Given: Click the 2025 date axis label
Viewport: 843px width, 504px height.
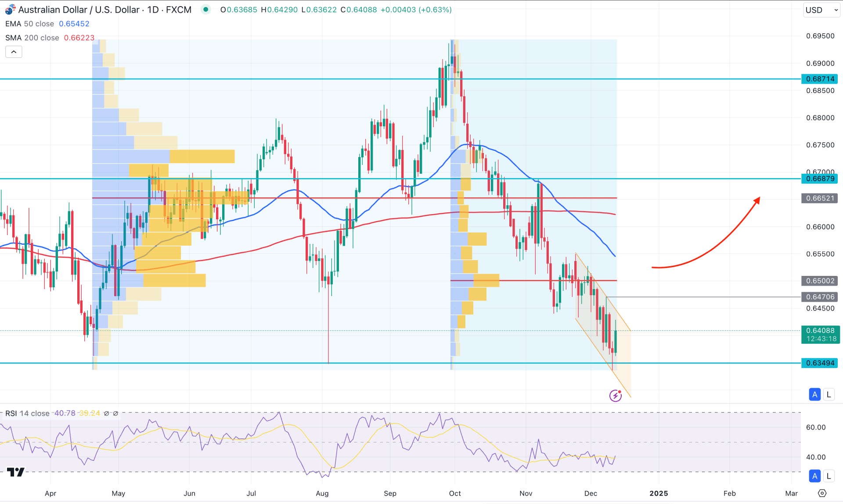Looking at the screenshot, I should coord(659,493).
